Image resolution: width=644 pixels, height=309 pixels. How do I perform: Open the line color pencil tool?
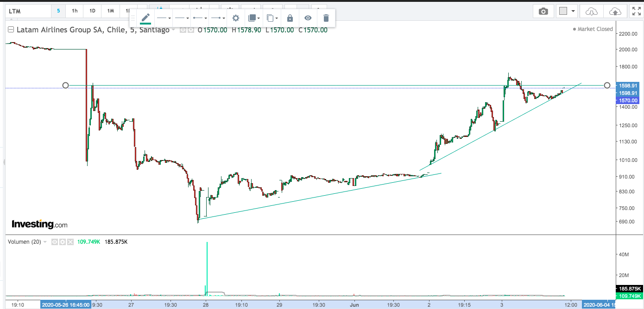pos(145,18)
